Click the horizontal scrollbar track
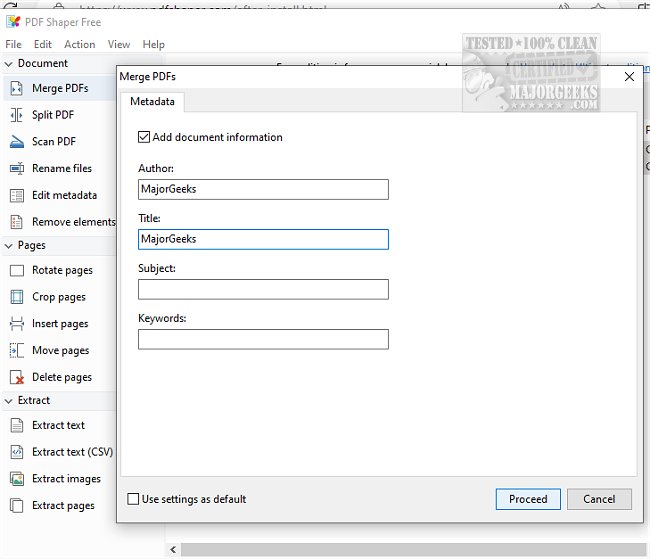This screenshot has width=650, height=559. click(x=413, y=550)
